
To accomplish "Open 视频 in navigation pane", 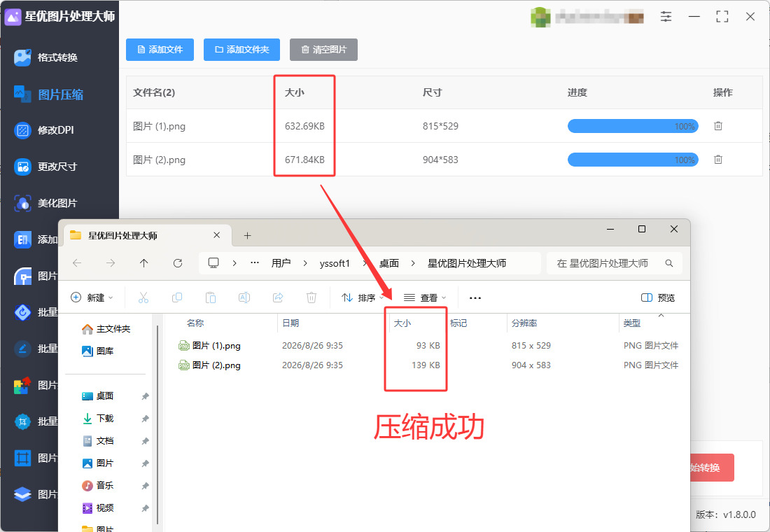I will 98,508.
